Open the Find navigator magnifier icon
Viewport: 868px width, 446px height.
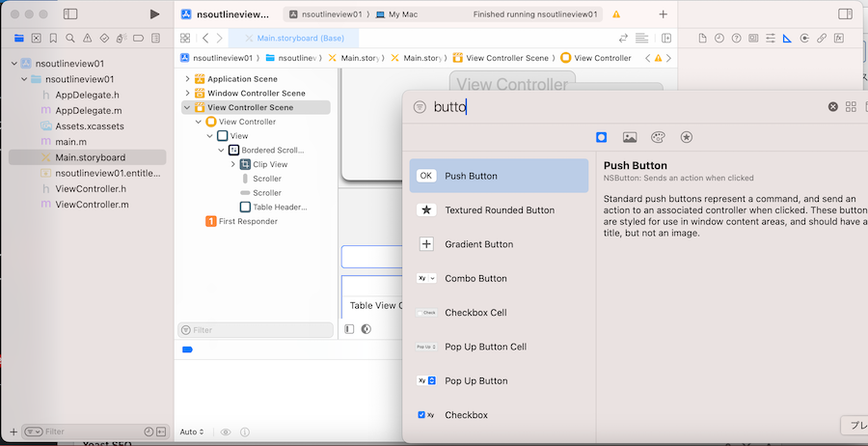70,39
